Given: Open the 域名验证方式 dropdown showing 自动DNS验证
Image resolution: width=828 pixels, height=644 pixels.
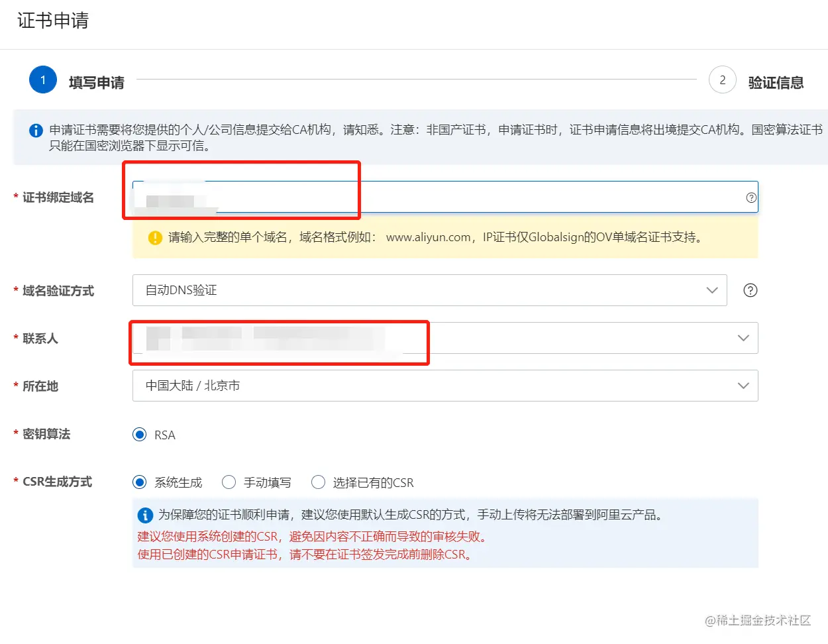Looking at the screenshot, I should 429,290.
